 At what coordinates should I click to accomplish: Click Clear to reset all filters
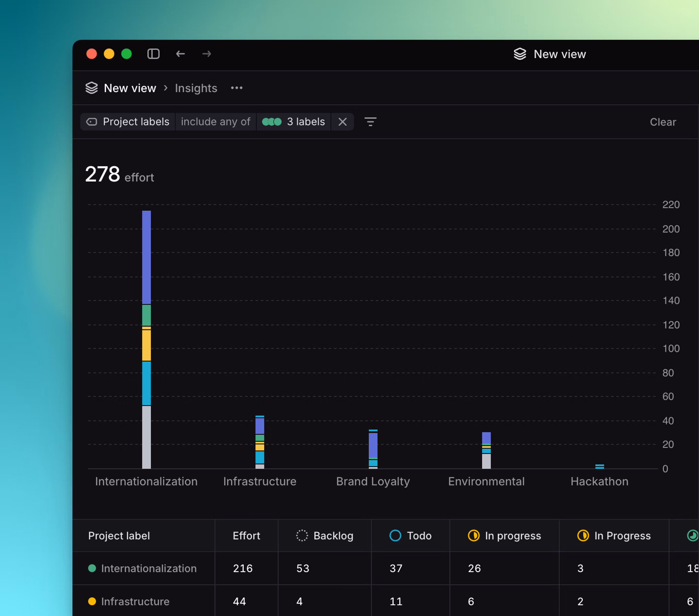[x=663, y=122]
